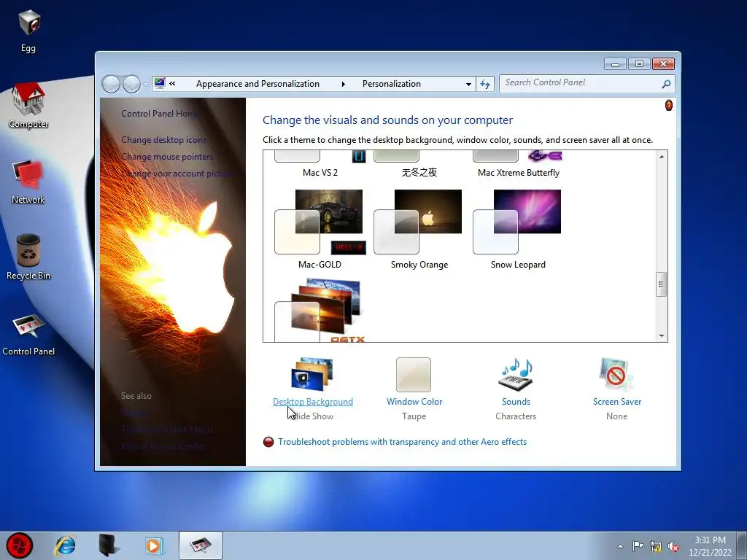747x560 pixels.
Task: Click the theme list scrollbar thumb
Action: point(661,284)
